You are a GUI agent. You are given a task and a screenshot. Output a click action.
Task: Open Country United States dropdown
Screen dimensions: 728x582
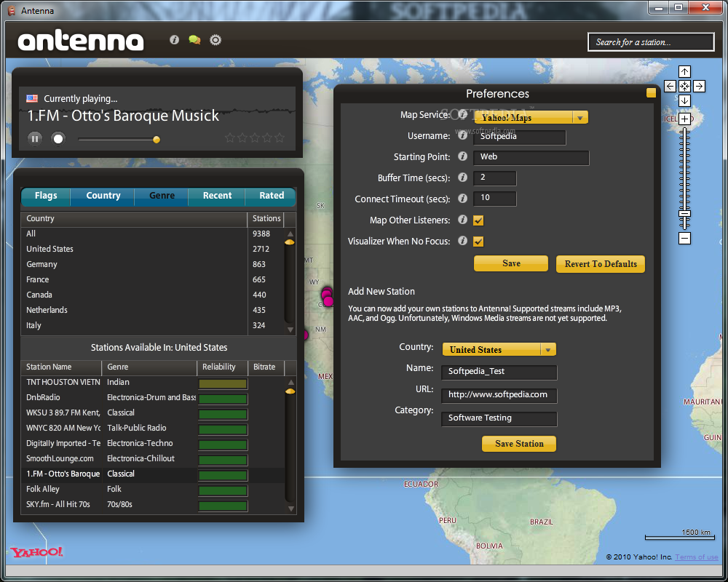coord(499,349)
